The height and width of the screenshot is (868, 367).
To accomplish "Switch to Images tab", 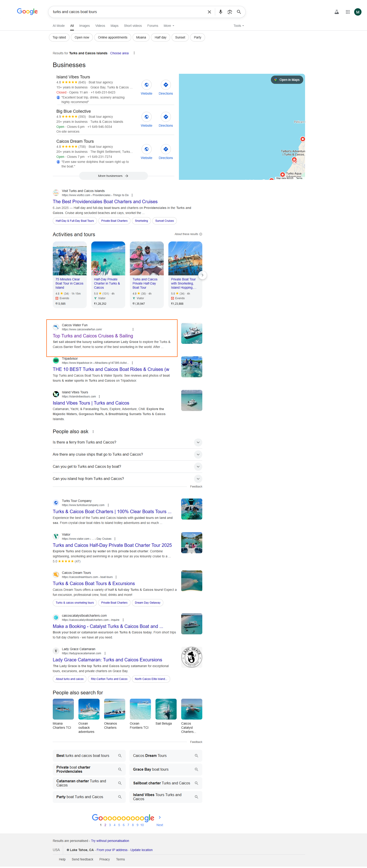I will [x=84, y=26].
